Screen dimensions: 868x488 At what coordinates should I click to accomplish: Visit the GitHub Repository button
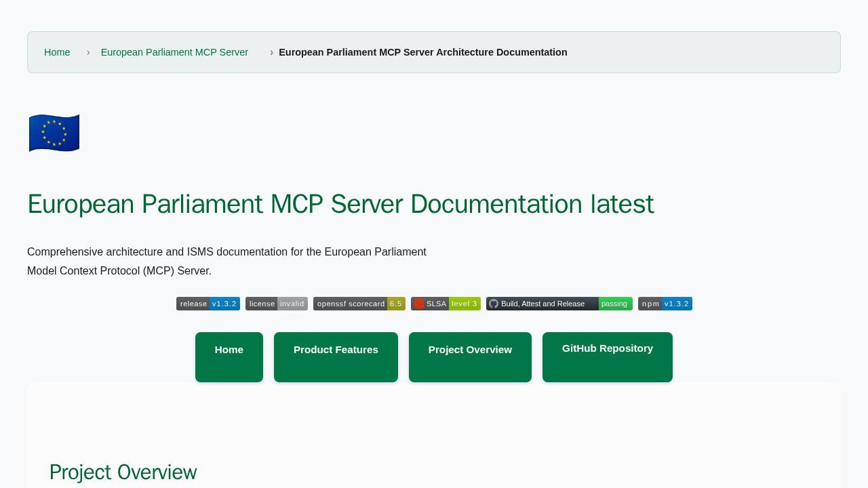point(608,357)
